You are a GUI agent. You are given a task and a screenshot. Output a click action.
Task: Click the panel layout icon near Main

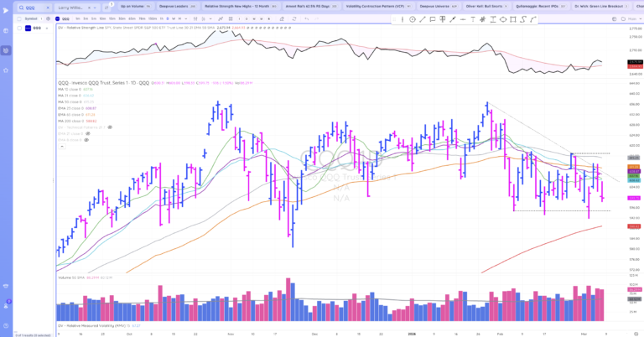pos(615,19)
